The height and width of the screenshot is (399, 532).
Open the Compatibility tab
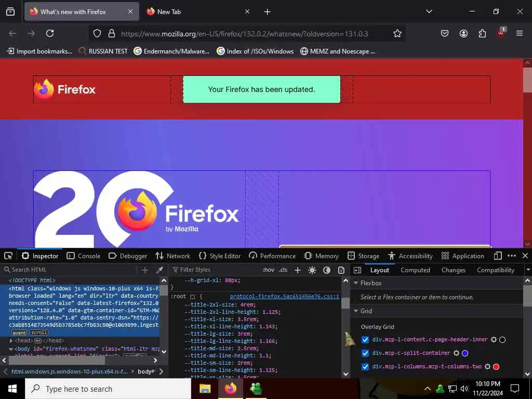click(495, 270)
